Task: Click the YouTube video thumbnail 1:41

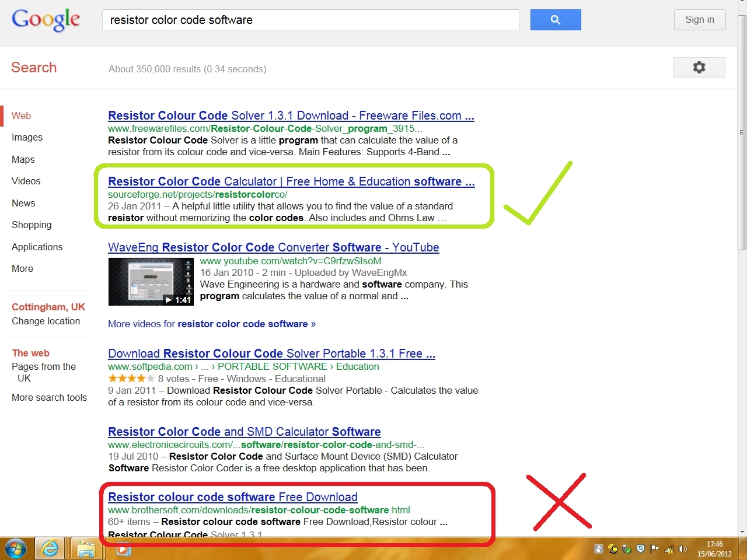Action: 151,282
